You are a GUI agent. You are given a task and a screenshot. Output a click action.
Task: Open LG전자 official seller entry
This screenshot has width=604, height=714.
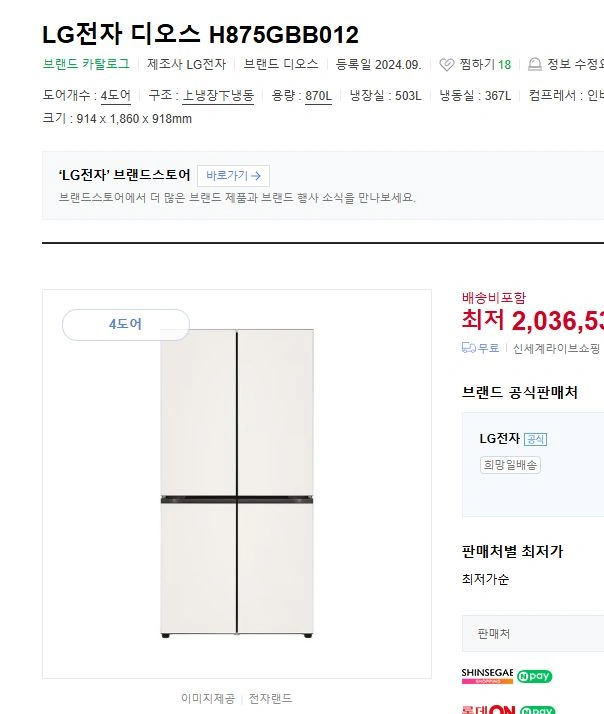coord(500,438)
